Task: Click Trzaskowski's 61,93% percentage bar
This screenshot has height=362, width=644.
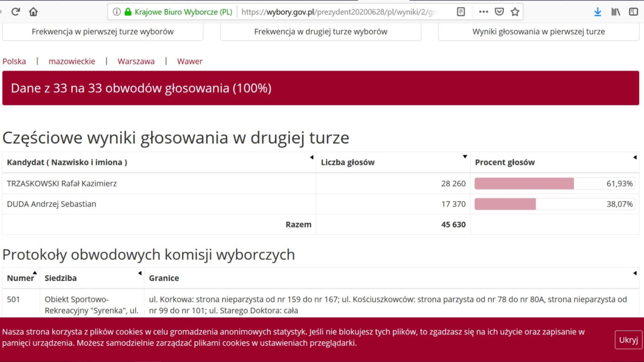Action: pyautogui.click(x=555, y=183)
